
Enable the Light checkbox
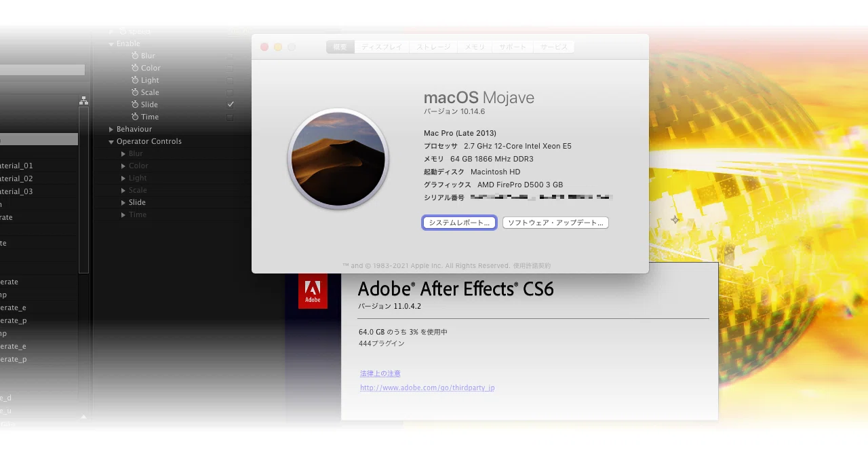[230, 80]
